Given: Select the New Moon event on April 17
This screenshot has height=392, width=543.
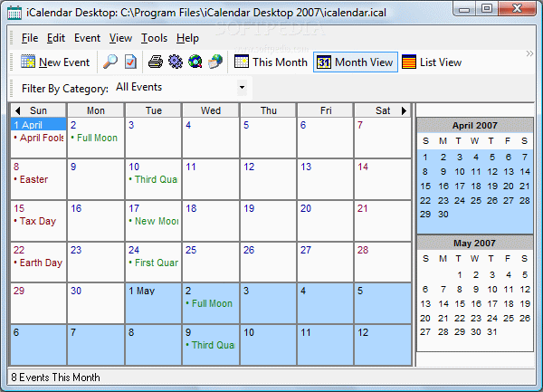Looking at the screenshot, I should click(x=154, y=221).
